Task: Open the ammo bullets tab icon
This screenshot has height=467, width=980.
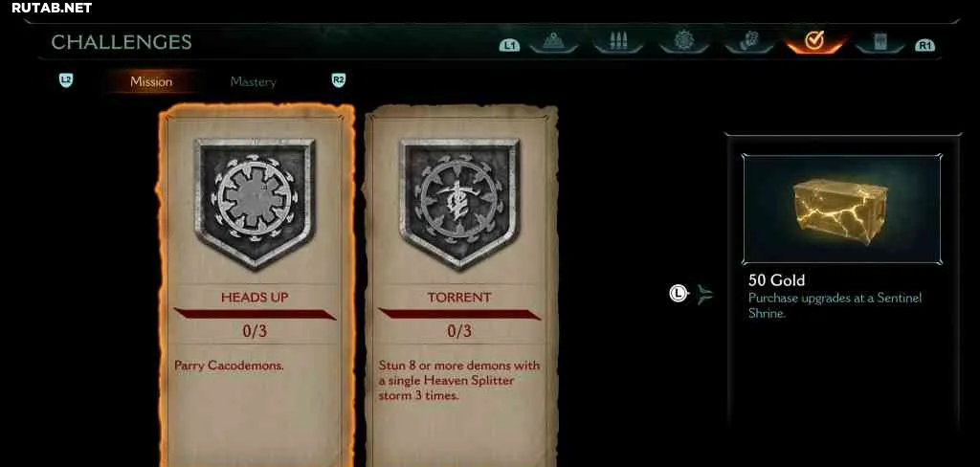Action: pos(618,41)
